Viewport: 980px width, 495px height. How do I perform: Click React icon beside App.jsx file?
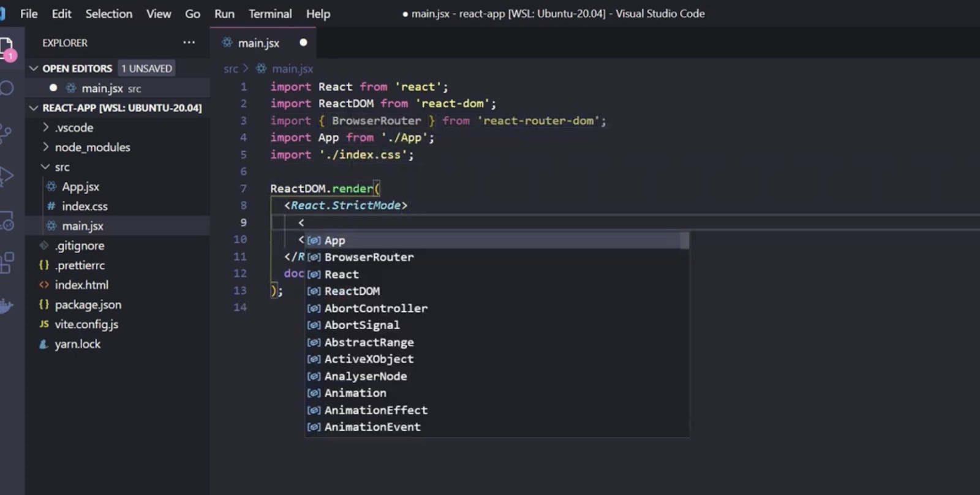coord(51,186)
